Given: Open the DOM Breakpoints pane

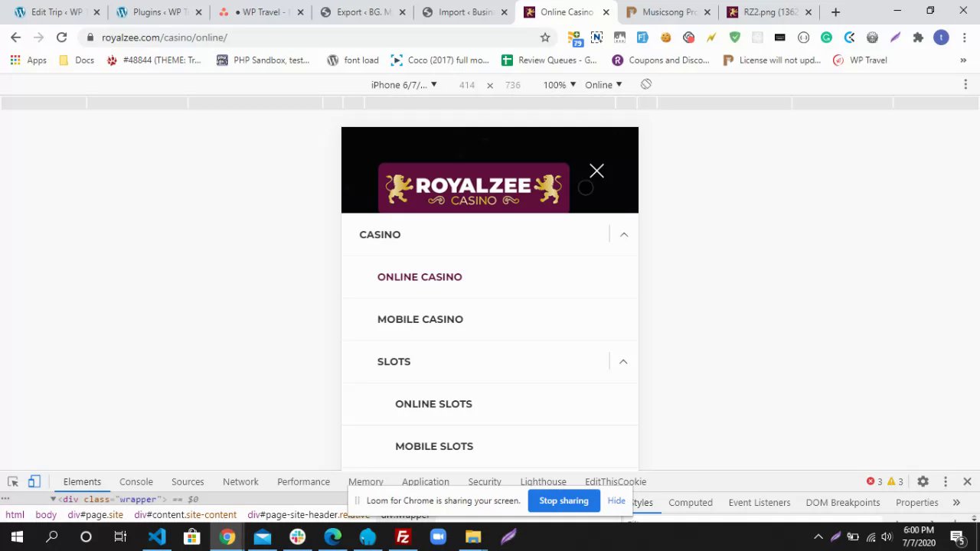Looking at the screenshot, I should point(843,503).
